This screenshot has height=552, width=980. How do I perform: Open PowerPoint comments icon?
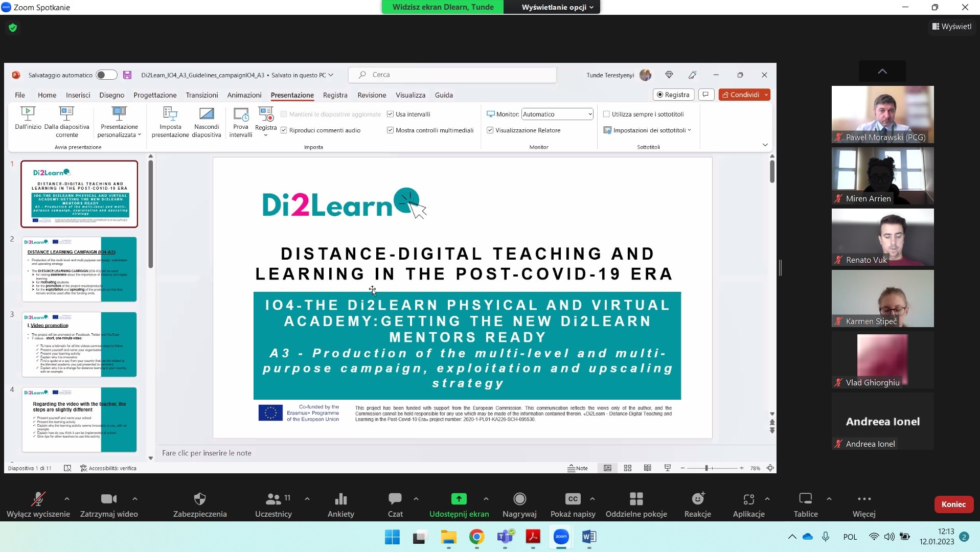coord(706,95)
